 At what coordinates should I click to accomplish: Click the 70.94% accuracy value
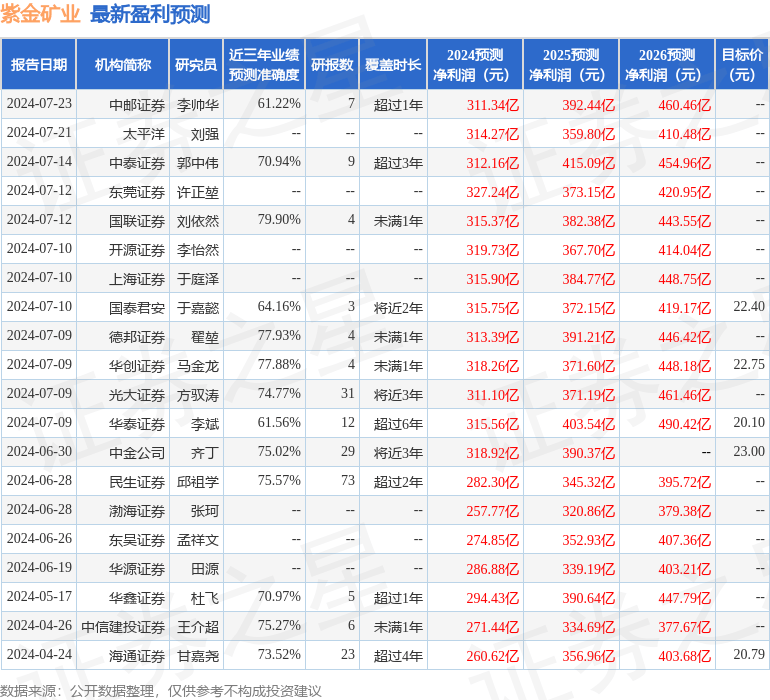point(279,162)
